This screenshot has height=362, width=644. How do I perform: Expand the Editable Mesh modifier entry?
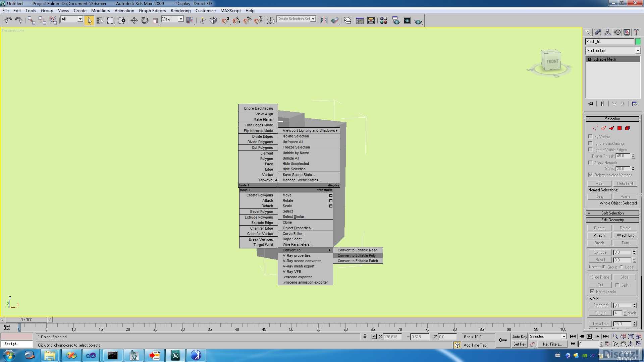click(x=590, y=59)
